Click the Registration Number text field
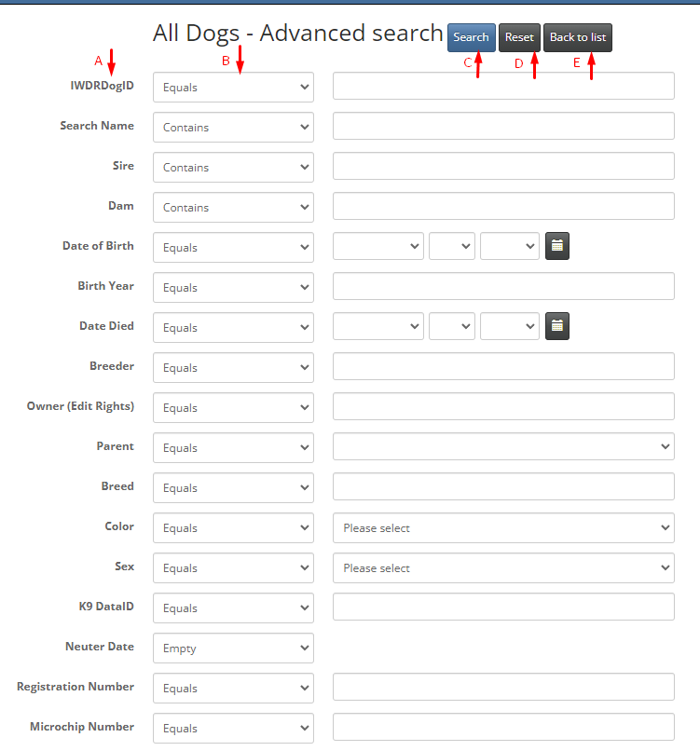 (x=503, y=688)
